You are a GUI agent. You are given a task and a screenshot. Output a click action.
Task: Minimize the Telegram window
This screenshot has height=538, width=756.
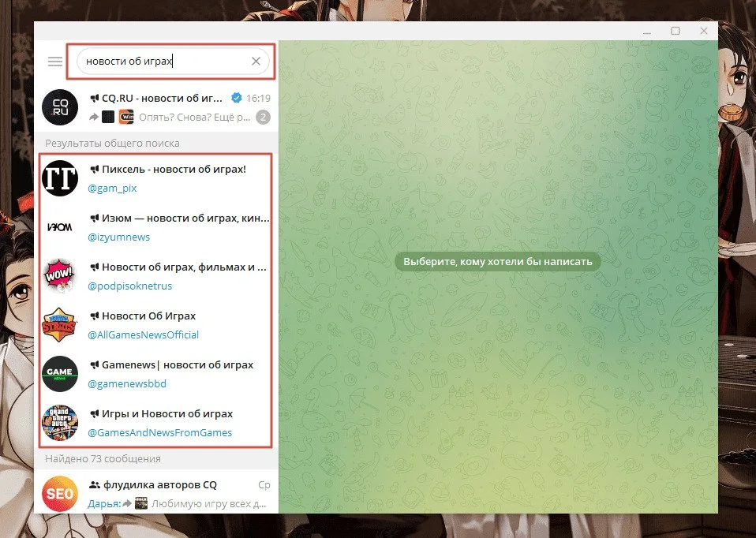coord(647,32)
